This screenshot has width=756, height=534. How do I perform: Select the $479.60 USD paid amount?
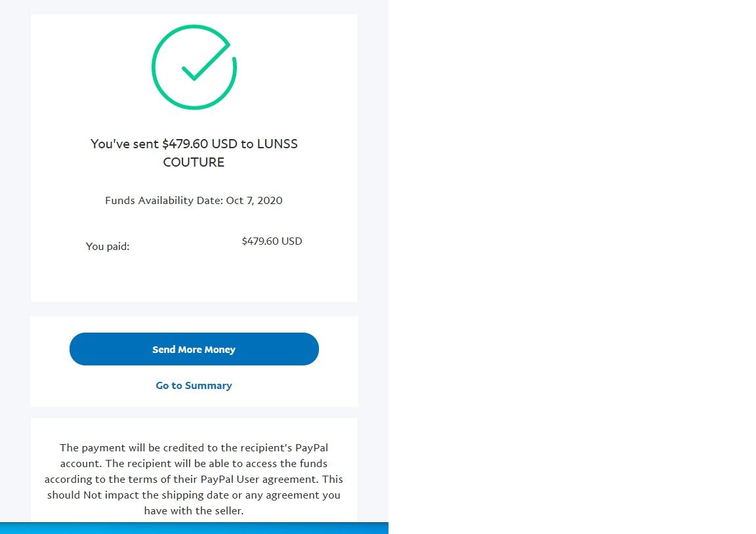pyautogui.click(x=272, y=241)
